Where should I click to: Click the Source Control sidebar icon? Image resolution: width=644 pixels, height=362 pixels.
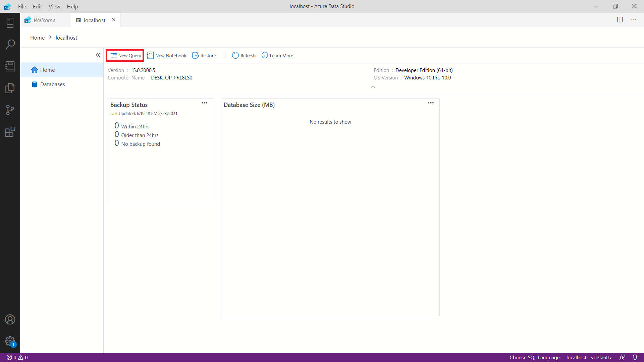pos(10,110)
